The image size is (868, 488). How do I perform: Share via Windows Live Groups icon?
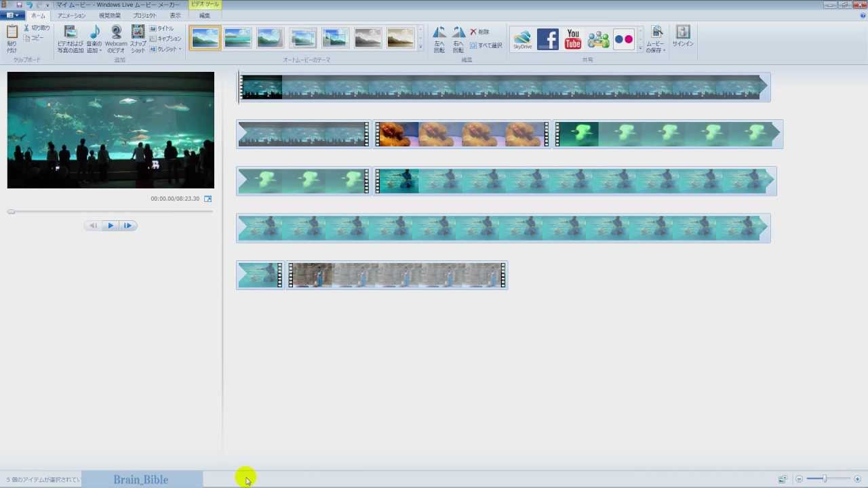598,39
